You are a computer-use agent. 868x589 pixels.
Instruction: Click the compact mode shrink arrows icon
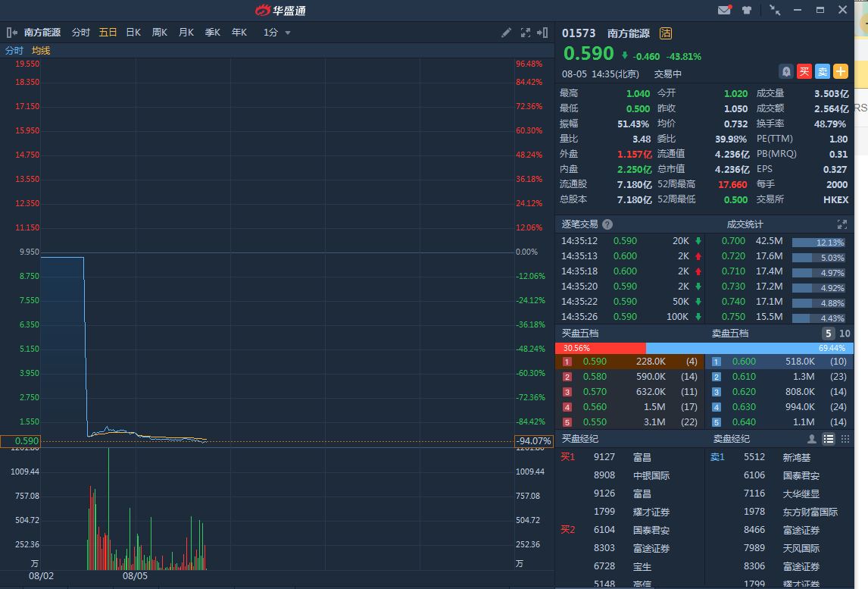(x=774, y=10)
